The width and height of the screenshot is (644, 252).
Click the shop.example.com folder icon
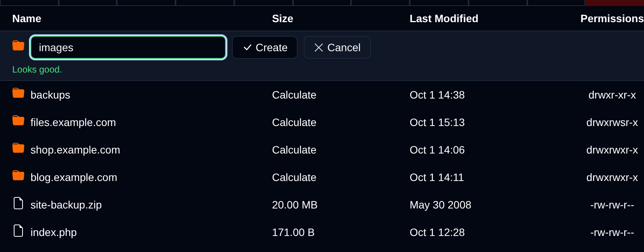tap(18, 148)
